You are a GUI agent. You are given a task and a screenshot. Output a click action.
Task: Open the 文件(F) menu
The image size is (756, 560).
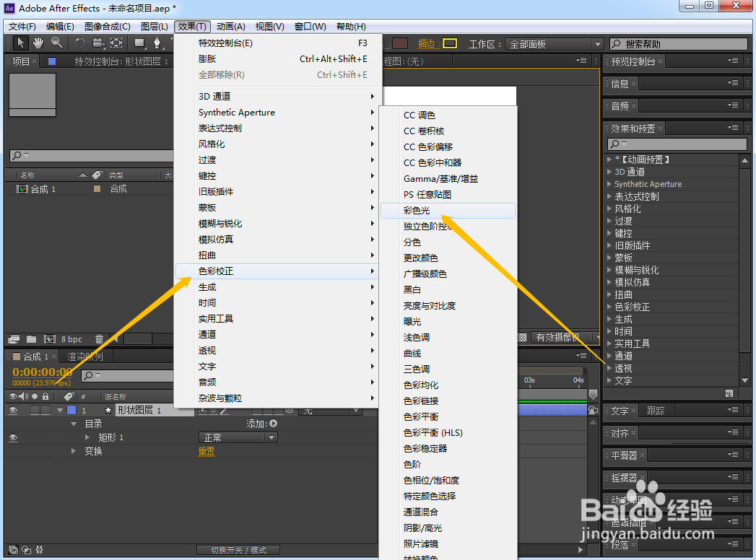click(x=22, y=27)
